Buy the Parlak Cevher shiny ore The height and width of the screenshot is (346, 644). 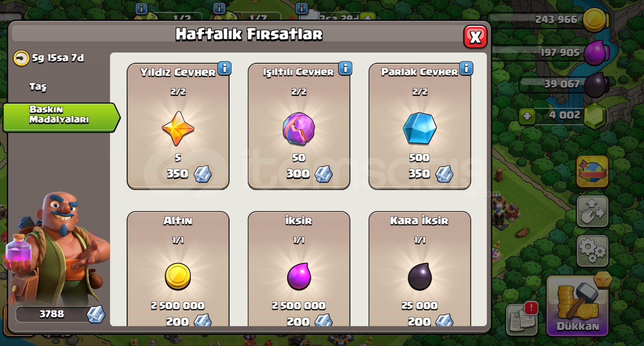coord(420,126)
